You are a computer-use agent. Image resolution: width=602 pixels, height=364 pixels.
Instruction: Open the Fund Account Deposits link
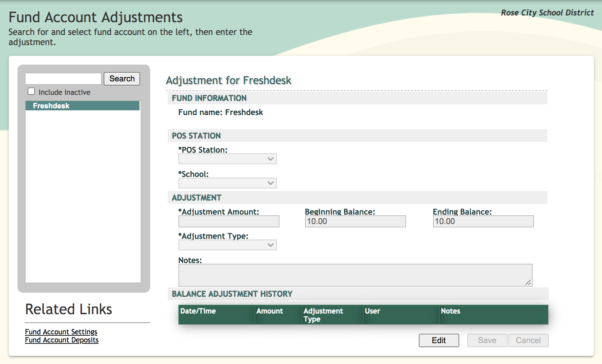(x=62, y=340)
